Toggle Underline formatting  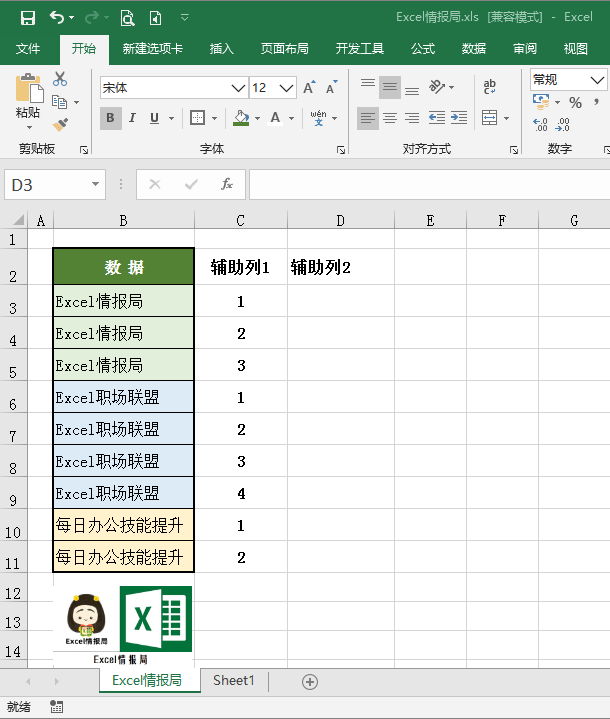(155, 118)
